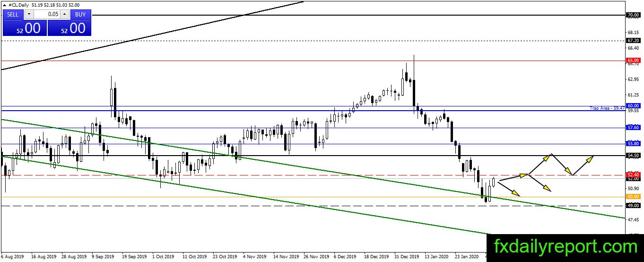Click the Trap Area - 59.47 text label

pos(607,108)
